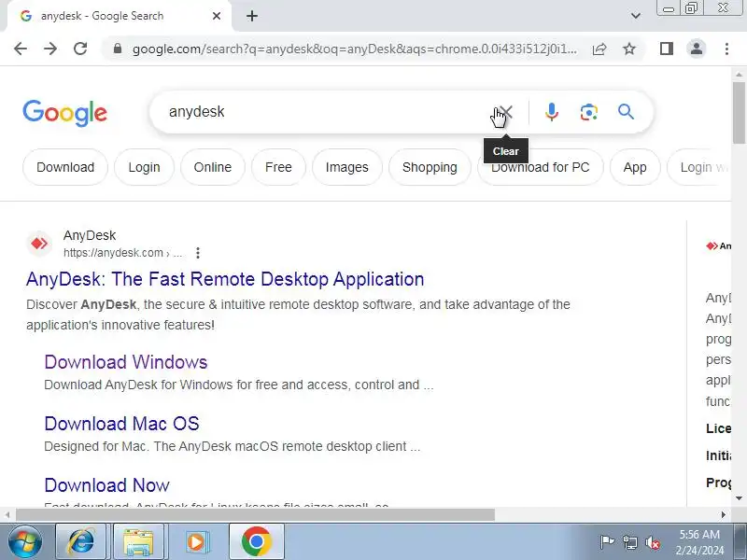Go to Google home via logo

[64, 113]
